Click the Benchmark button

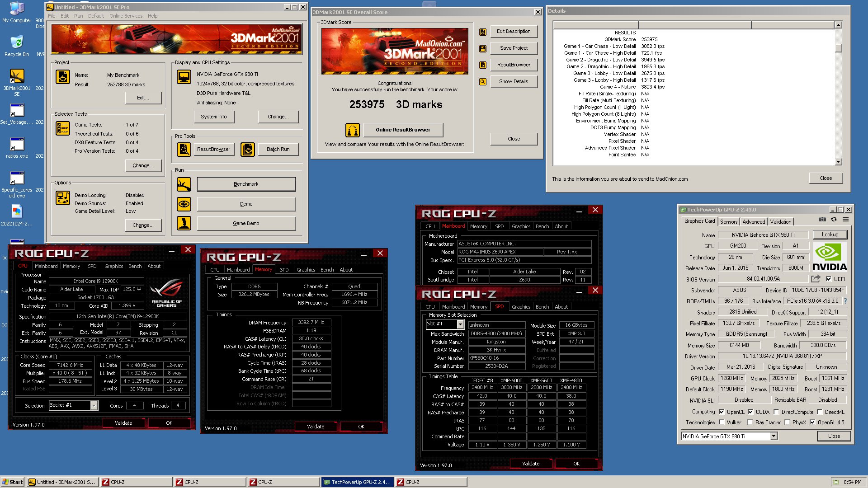[246, 184]
